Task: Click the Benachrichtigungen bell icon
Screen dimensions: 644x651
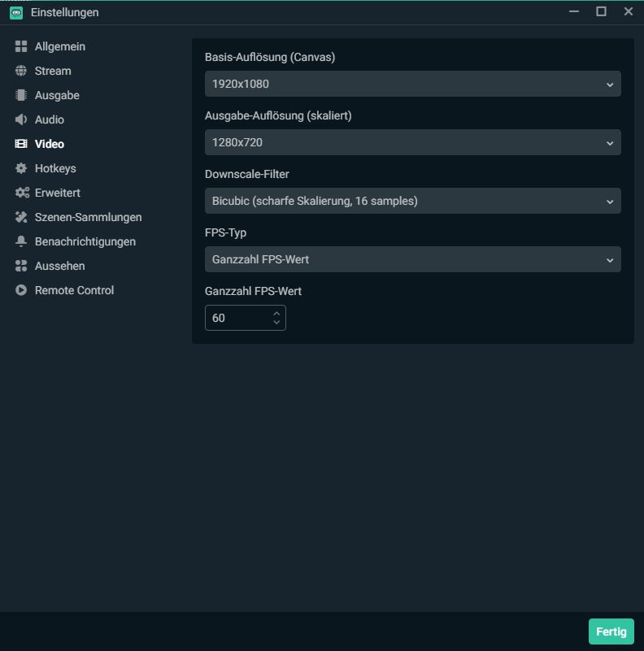Action: point(21,242)
